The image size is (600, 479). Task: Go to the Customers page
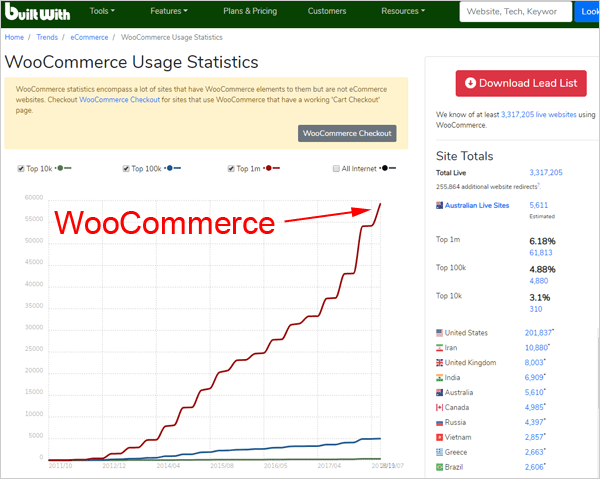click(327, 11)
